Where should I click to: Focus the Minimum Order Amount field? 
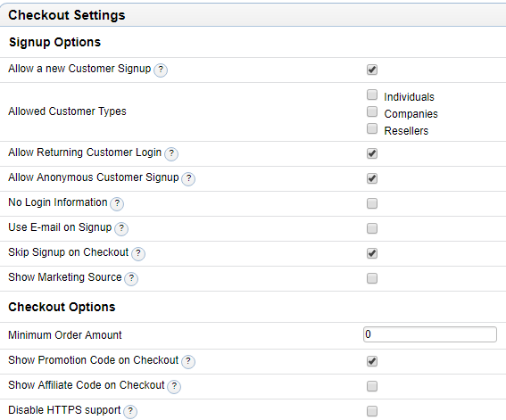tap(430, 334)
